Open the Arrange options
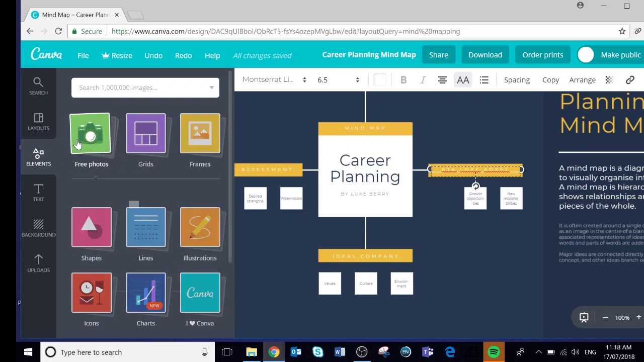The width and height of the screenshot is (644, 362). (x=582, y=80)
